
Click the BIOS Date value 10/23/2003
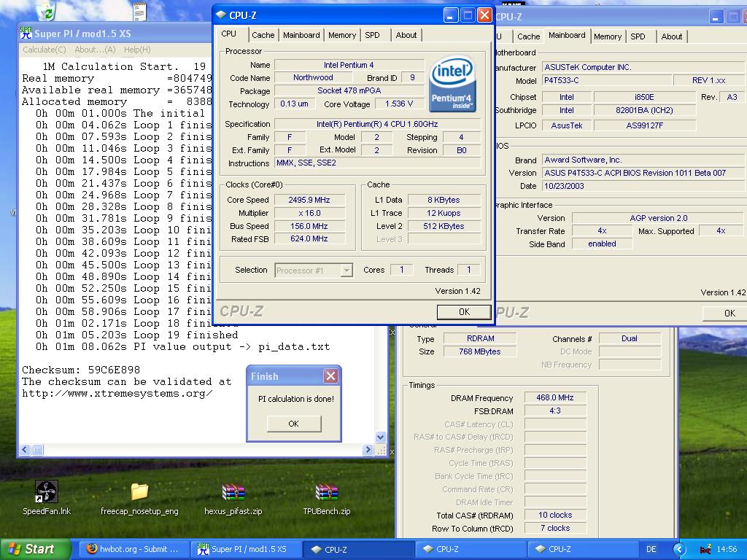(x=645, y=186)
